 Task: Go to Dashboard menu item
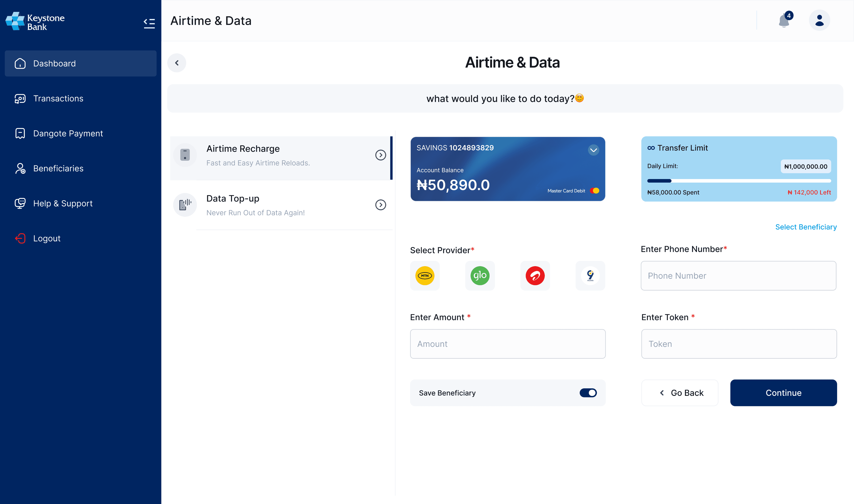pos(80,64)
